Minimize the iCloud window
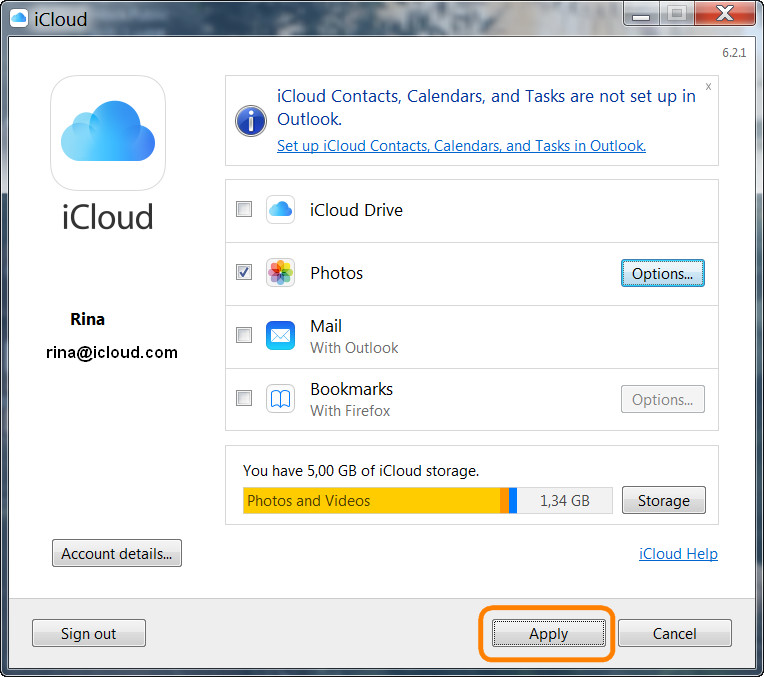Image resolution: width=764 pixels, height=677 pixels. coord(641,14)
